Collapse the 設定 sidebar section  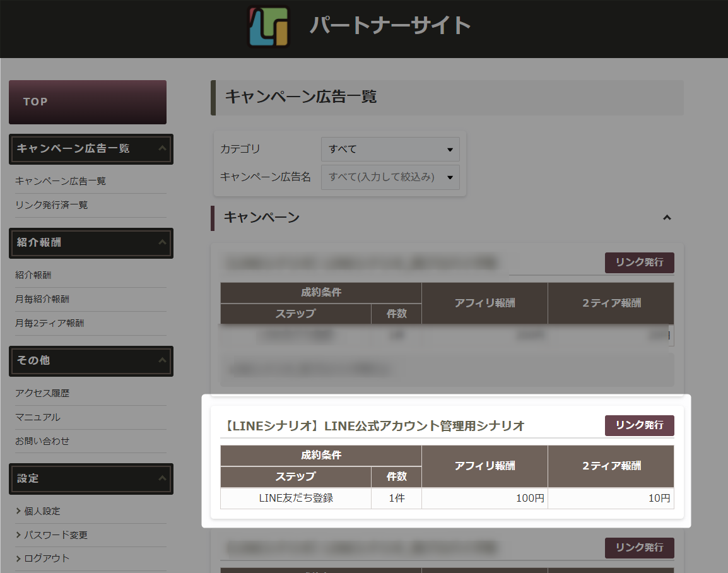coord(162,478)
